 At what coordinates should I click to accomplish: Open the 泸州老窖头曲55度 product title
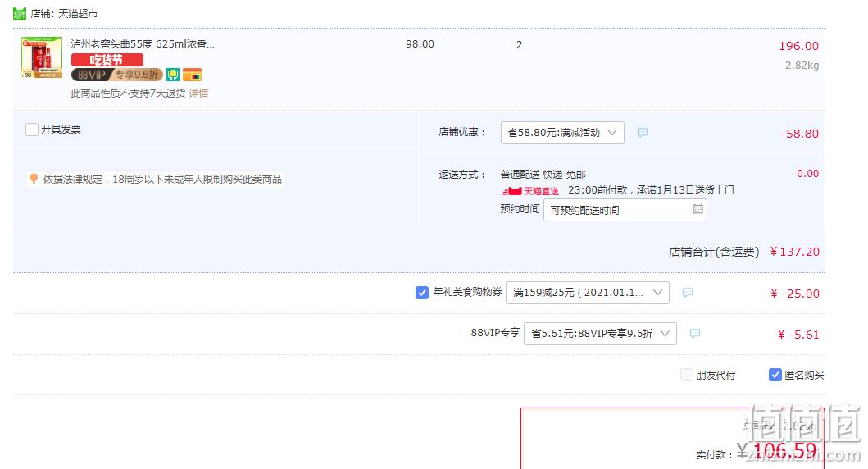coord(143,44)
